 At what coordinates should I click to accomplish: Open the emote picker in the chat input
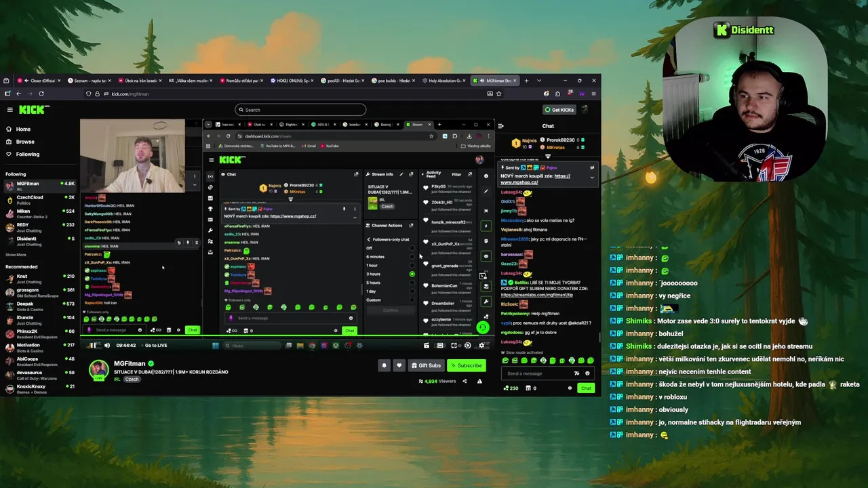tap(587, 373)
